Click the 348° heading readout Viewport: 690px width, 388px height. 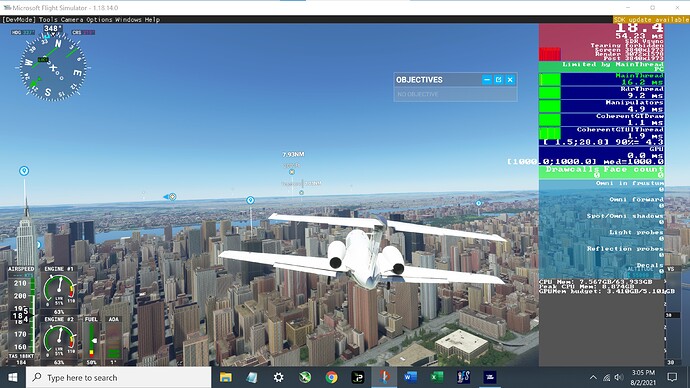(x=52, y=29)
